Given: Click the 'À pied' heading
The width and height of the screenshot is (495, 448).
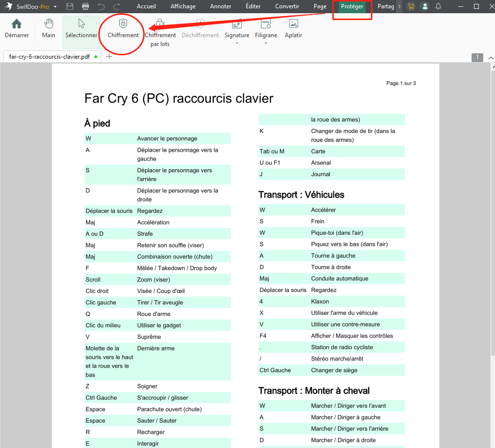Looking at the screenshot, I should 97,123.
